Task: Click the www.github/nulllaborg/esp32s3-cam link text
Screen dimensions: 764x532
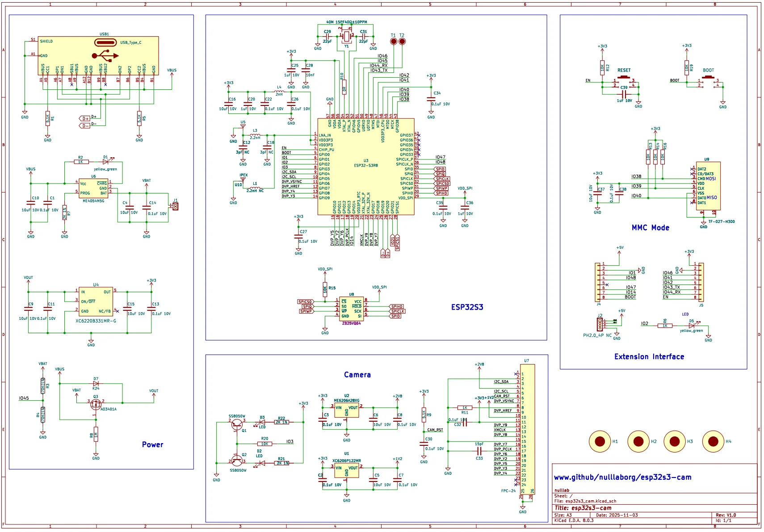Action: pos(622,478)
